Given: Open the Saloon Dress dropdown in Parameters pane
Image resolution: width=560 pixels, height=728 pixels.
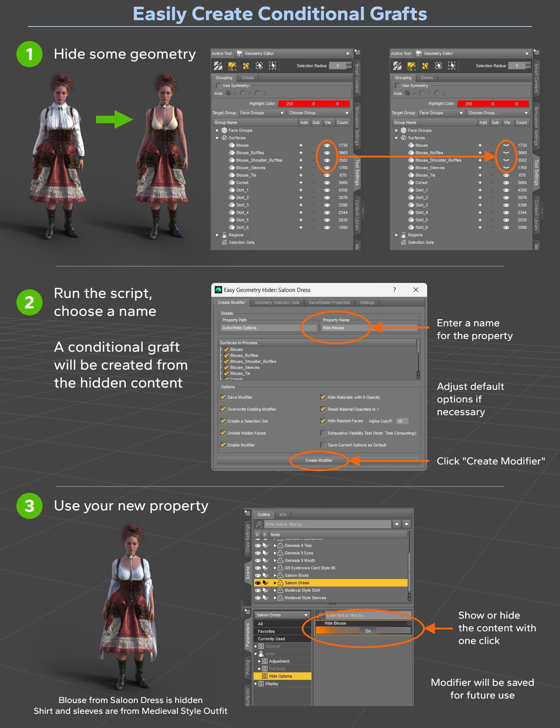Looking at the screenshot, I should click(282, 615).
